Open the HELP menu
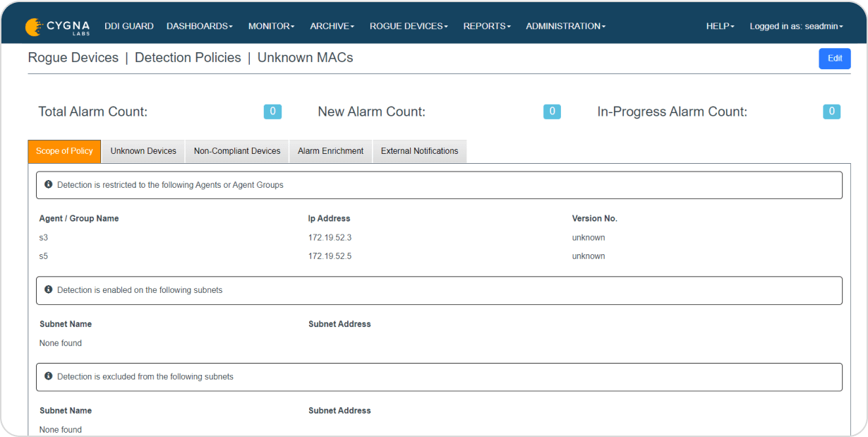868x437 pixels. pos(719,25)
